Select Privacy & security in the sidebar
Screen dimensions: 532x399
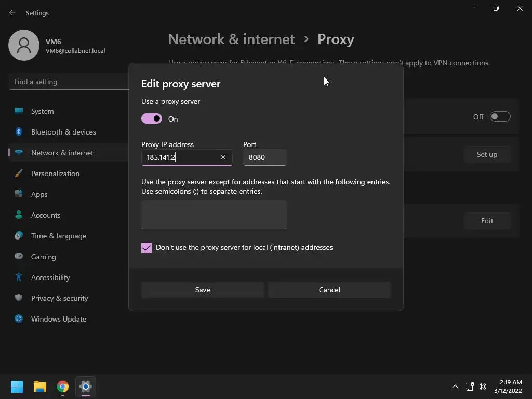(59, 298)
